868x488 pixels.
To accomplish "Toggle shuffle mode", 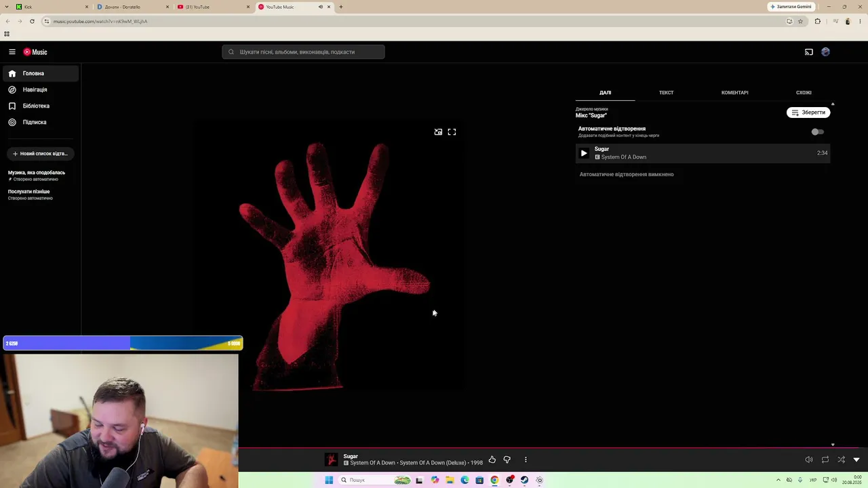I will [x=841, y=460].
